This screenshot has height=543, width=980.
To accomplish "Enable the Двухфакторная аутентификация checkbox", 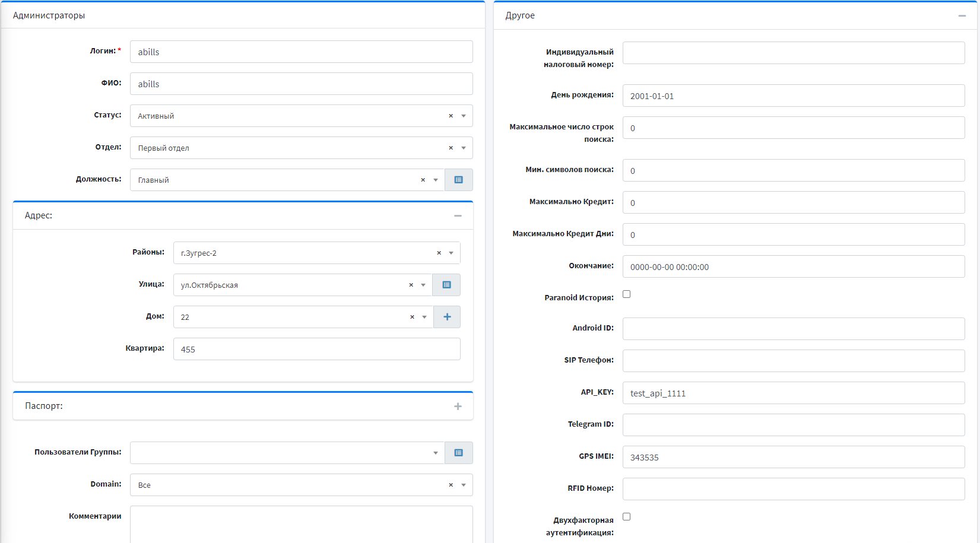I will click(626, 517).
